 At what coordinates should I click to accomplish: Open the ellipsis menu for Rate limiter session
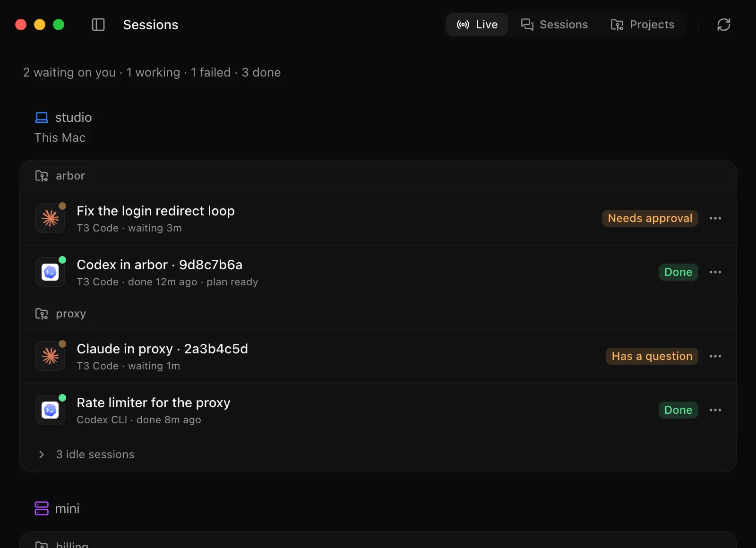(x=715, y=410)
